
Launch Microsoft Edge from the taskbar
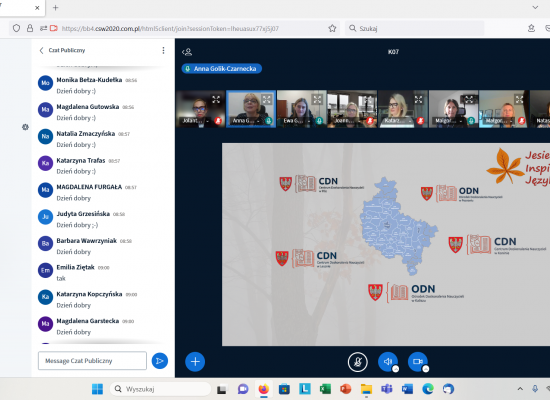(428, 389)
